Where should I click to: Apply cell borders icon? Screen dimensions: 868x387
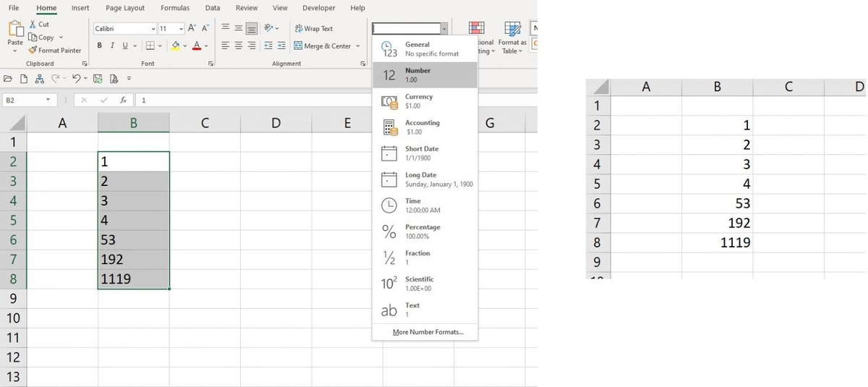(150, 46)
